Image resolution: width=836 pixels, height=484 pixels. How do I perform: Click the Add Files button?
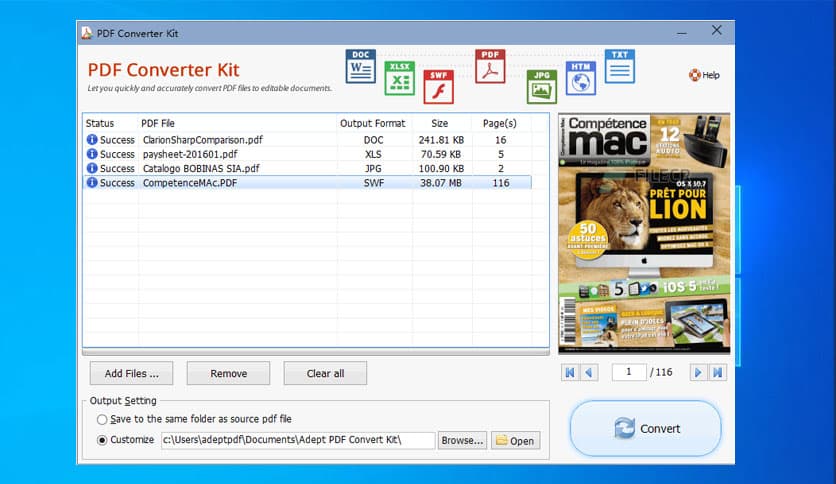pos(131,373)
